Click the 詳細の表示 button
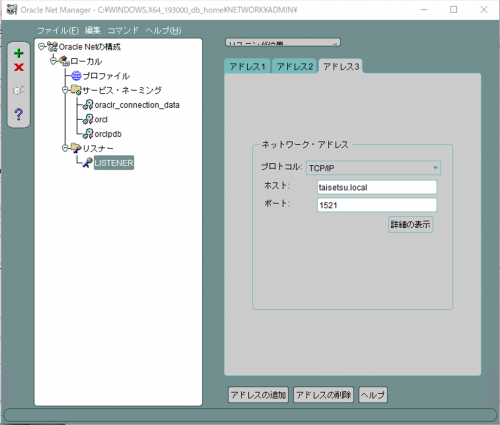Image resolution: width=500 pixels, height=425 pixels. [411, 224]
